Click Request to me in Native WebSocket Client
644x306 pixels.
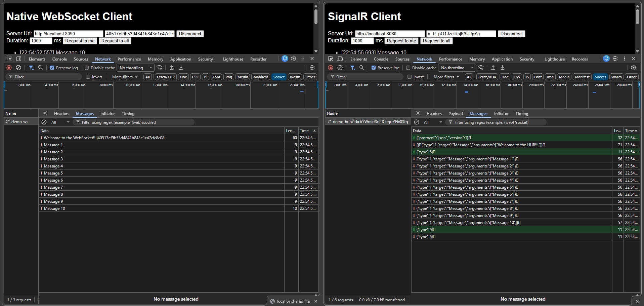pos(80,41)
